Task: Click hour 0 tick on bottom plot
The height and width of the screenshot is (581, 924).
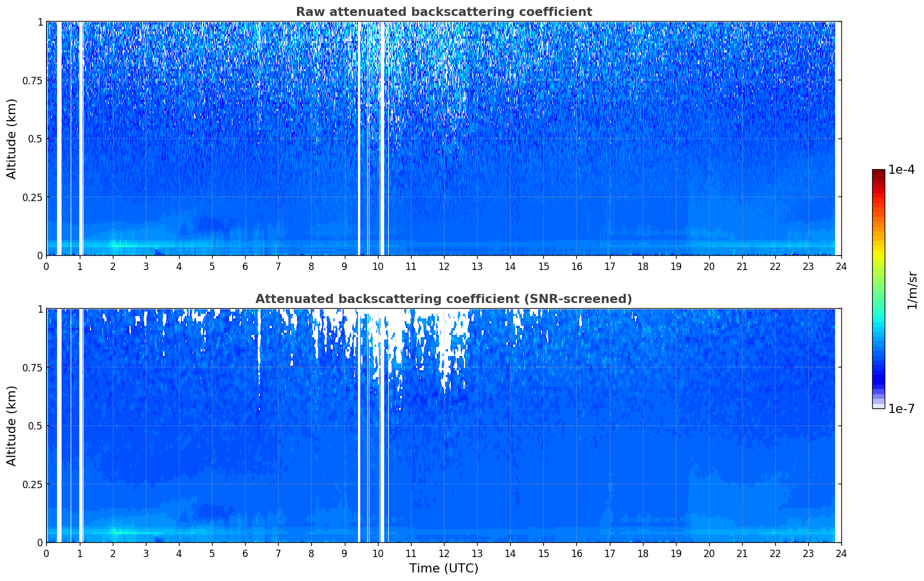Action: pyautogui.click(x=47, y=553)
